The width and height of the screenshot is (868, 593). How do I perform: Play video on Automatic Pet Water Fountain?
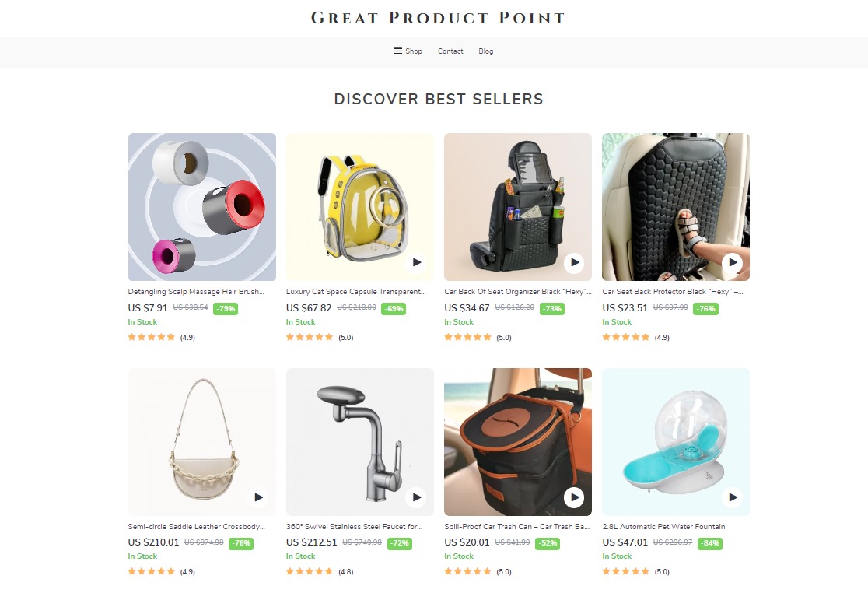[733, 497]
